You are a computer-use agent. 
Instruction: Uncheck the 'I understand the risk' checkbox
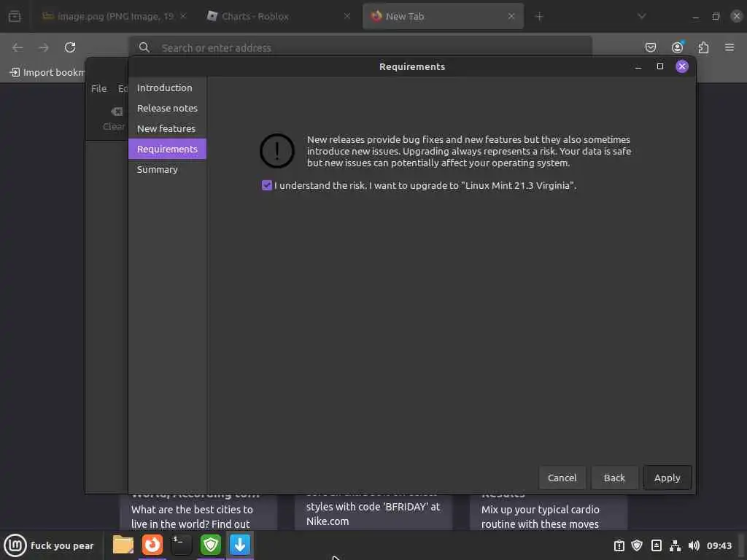click(x=267, y=185)
